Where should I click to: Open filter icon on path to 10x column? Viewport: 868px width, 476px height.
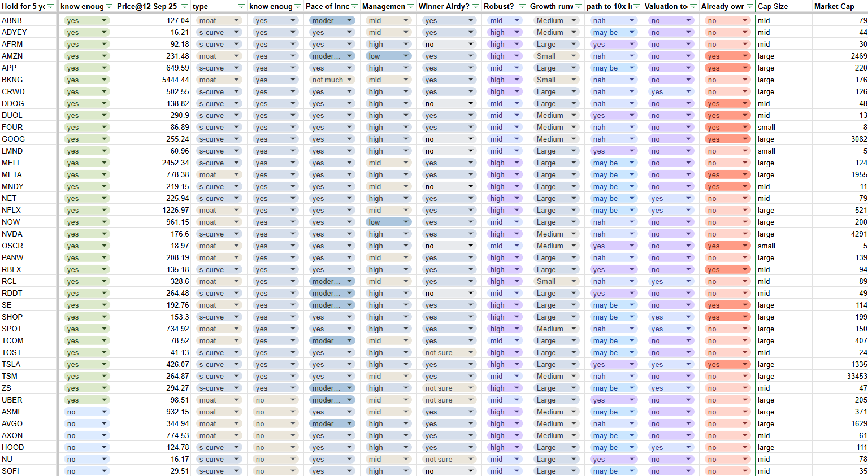[x=637, y=6]
